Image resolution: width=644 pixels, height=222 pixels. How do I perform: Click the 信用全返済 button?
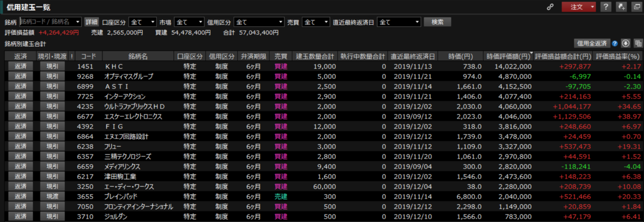tap(592, 43)
